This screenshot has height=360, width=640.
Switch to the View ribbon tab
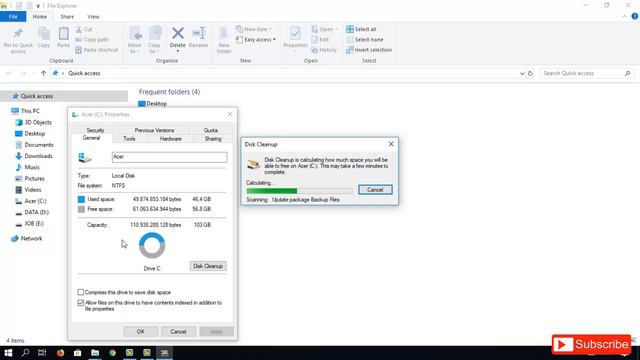pos(93,17)
